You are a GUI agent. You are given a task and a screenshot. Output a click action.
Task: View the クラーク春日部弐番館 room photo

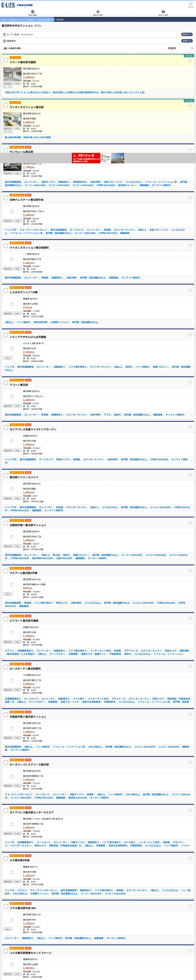click(x=12, y=74)
